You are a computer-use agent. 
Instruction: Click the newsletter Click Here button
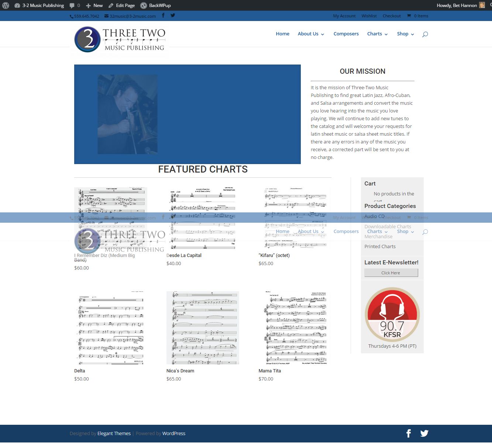tap(391, 273)
